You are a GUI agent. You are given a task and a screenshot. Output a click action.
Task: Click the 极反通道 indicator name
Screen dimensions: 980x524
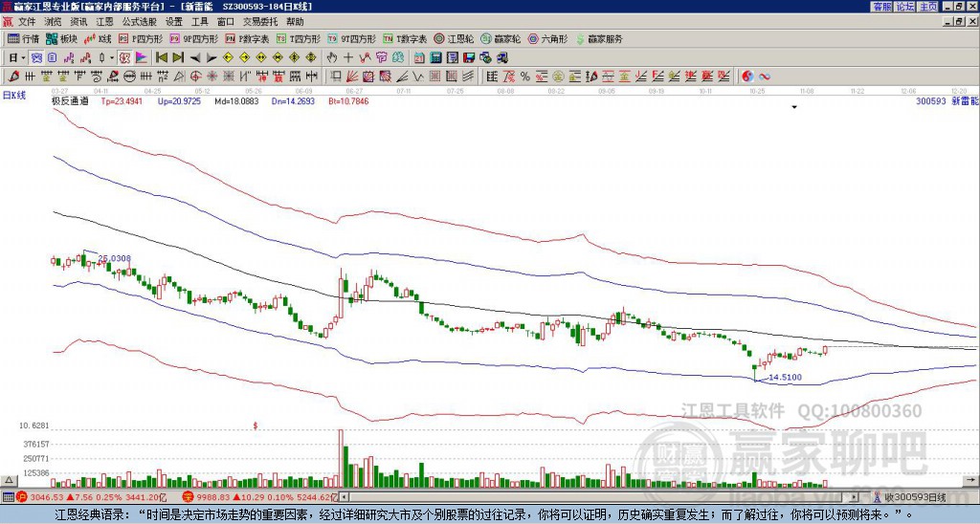pyautogui.click(x=70, y=100)
